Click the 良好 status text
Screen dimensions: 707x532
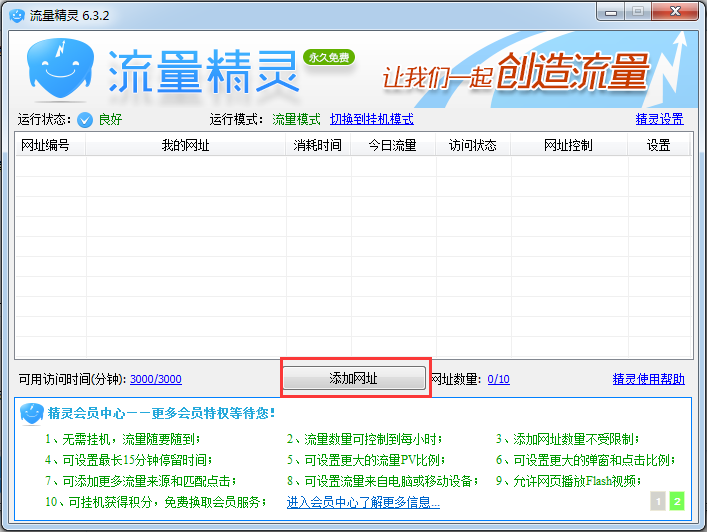[x=110, y=119]
